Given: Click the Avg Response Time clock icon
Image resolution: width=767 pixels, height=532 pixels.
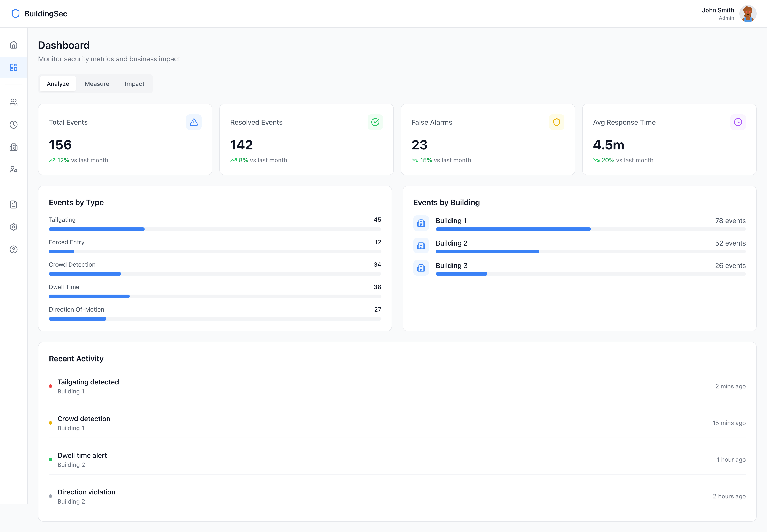Looking at the screenshot, I should (x=738, y=122).
